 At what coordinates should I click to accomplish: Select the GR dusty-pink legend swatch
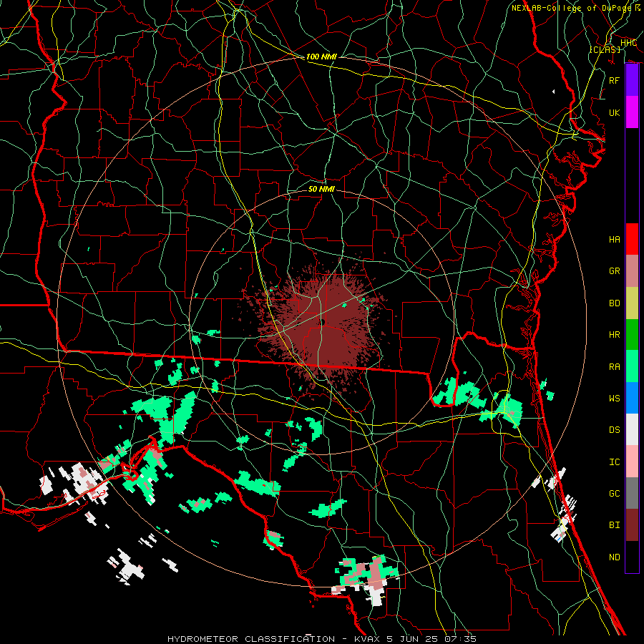coord(632,270)
